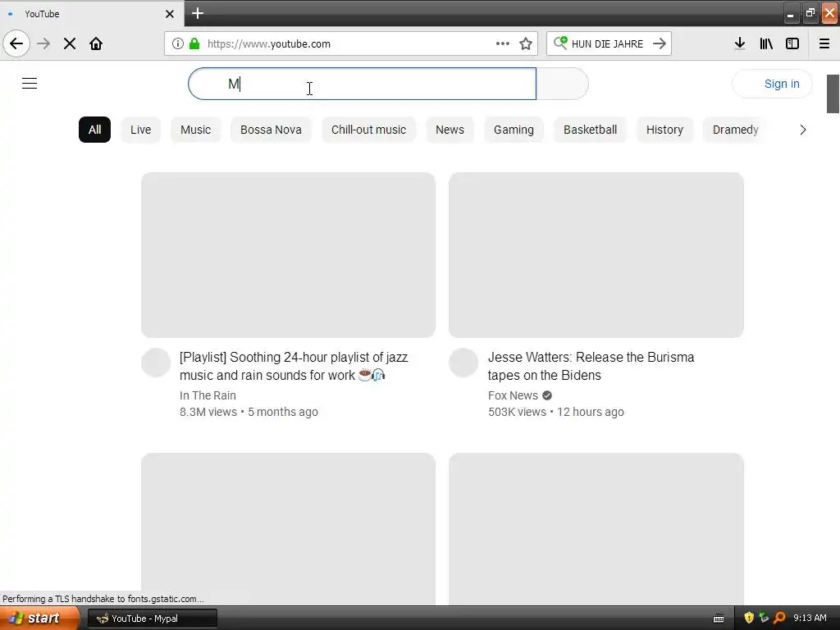Go back with the browser back arrow

pos(16,43)
